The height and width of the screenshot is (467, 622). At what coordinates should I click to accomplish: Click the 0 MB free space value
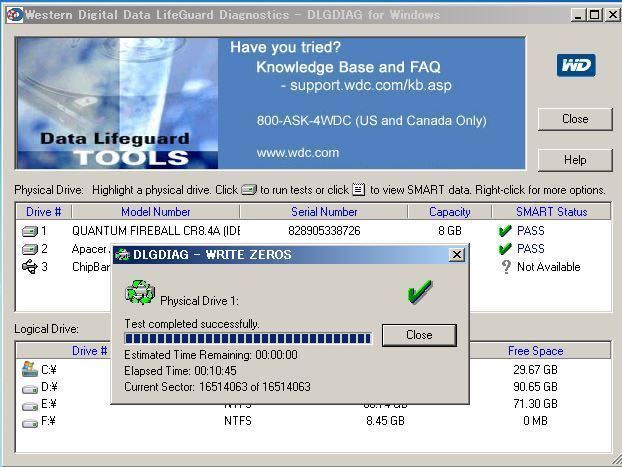tap(536, 421)
